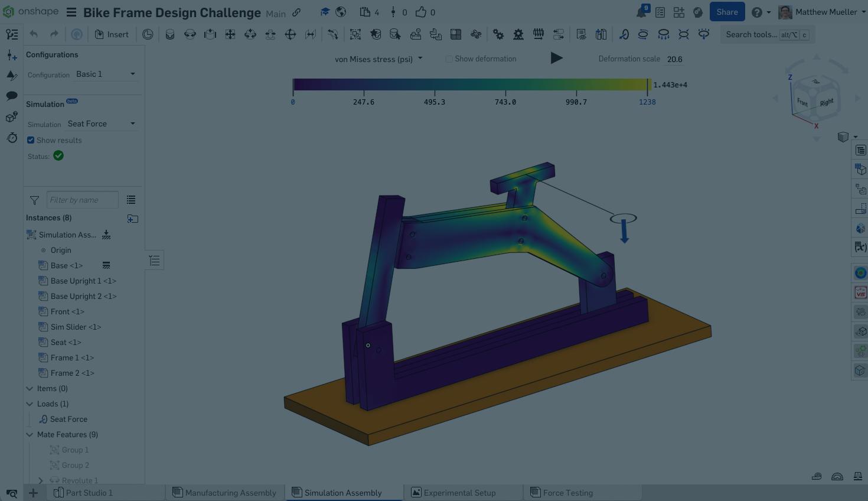Click the thumbs up like icon
Screen dimensions: 868x501
pyautogui.click(x=420, y=12)
